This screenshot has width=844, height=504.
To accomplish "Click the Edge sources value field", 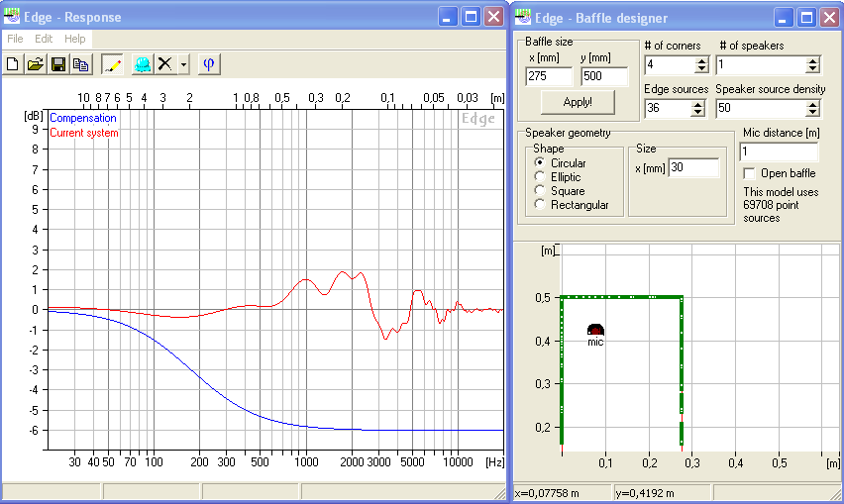I will click(x=668, y=108).
